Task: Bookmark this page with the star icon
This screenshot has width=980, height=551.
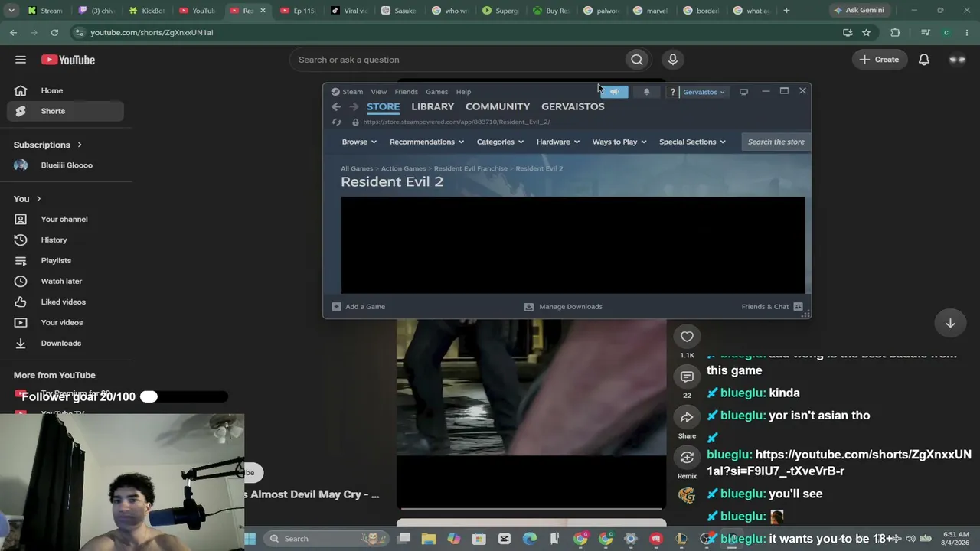Action: 867,33
